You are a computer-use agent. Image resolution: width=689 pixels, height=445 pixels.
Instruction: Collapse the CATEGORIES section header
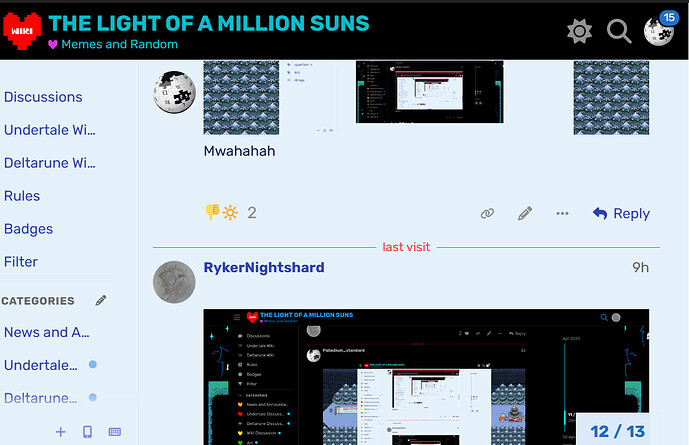[38, 301]
